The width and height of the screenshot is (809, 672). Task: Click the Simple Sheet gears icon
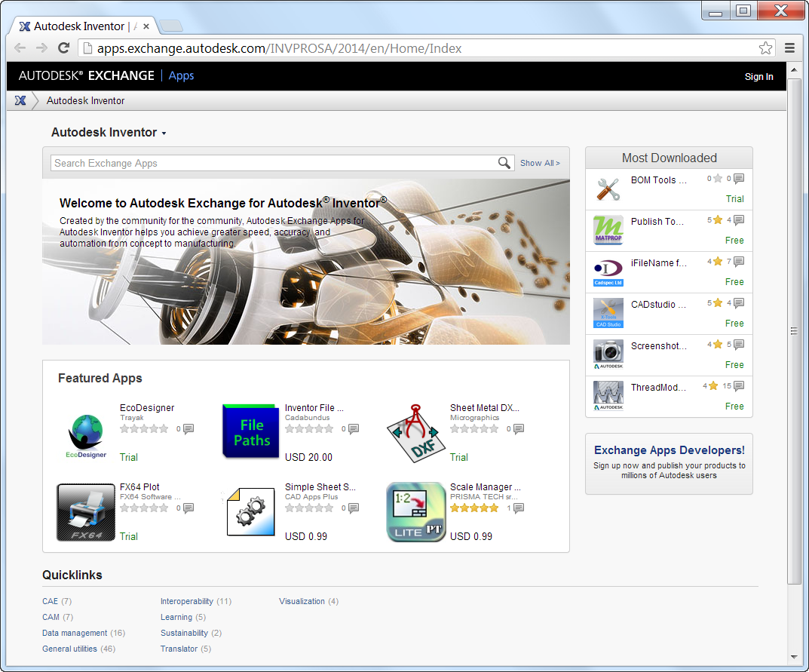250,511
